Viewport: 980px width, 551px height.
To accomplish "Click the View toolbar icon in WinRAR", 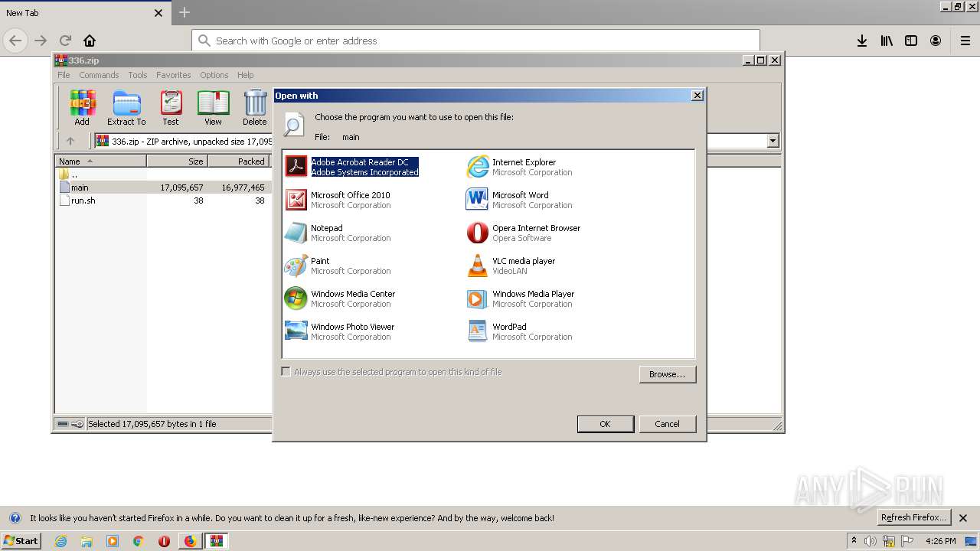I will coord(213,108).
